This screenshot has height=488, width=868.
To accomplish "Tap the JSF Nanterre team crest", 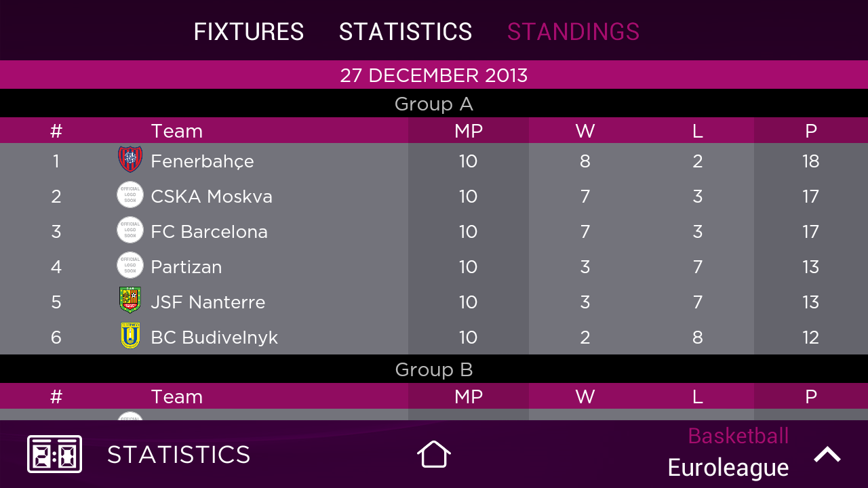I will (130, 301).
